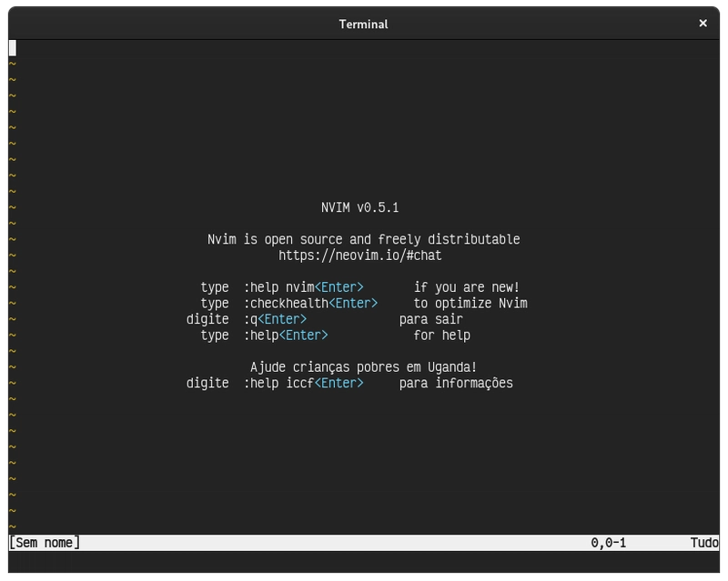
Task: Click the Terminal title in header bar
Action: 363,25
